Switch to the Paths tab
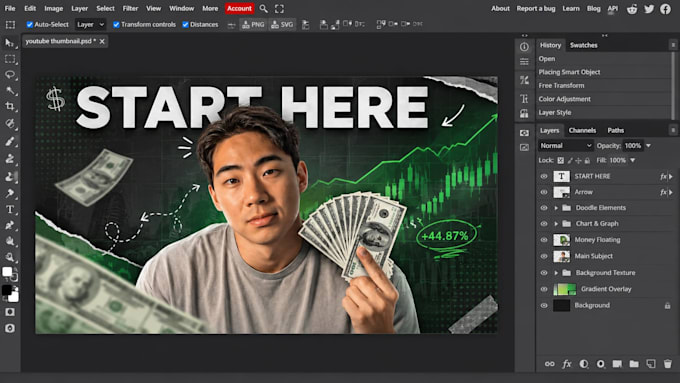This screenshot has height=383, width=680. 615,130
